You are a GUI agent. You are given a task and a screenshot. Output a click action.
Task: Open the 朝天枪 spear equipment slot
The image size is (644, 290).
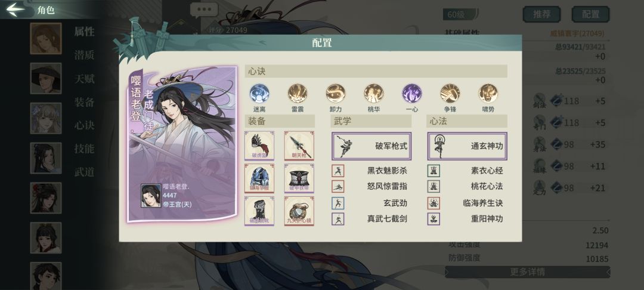[299, 146]
